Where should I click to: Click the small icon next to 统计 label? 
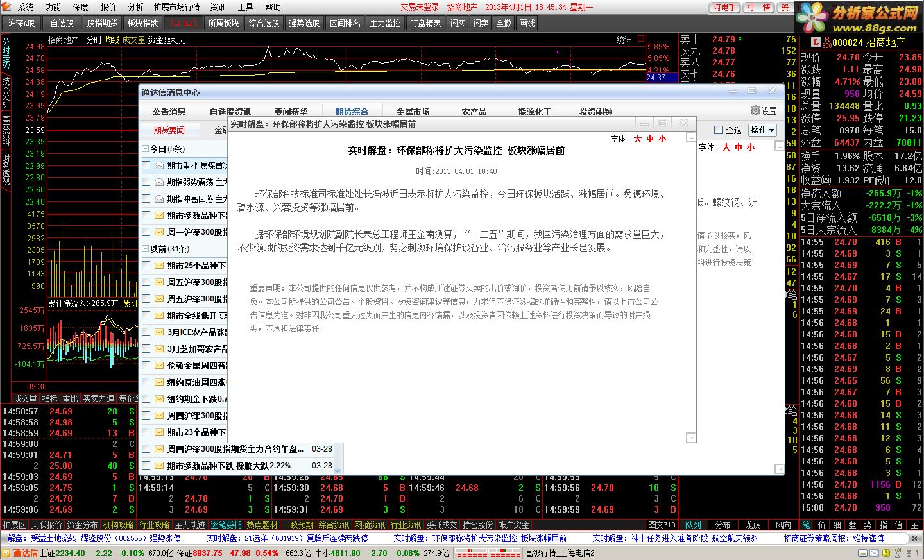click(640, 39)
